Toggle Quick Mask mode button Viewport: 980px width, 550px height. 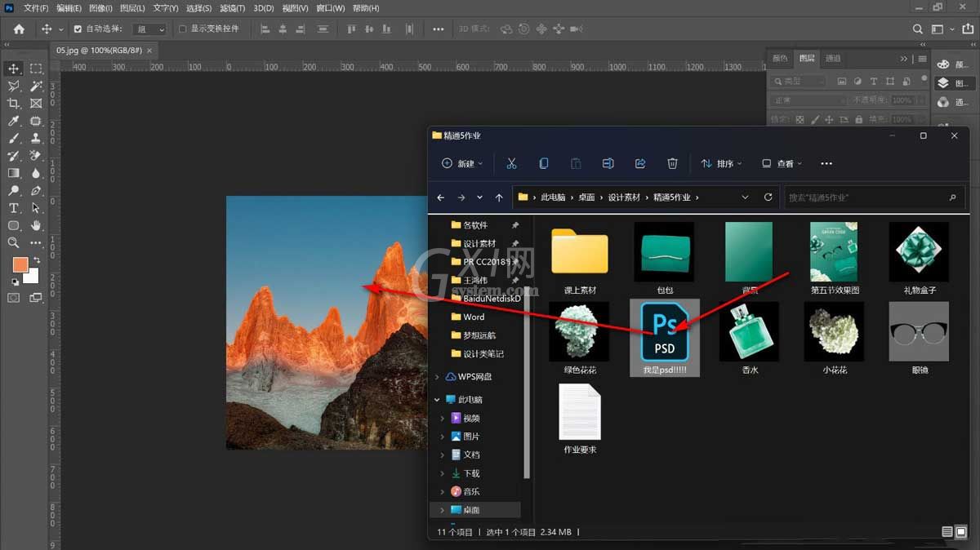(x=14, y=298)
